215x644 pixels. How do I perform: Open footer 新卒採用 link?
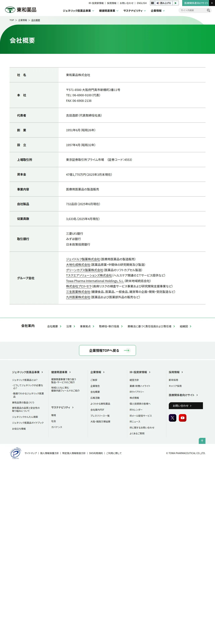(173, 380)
